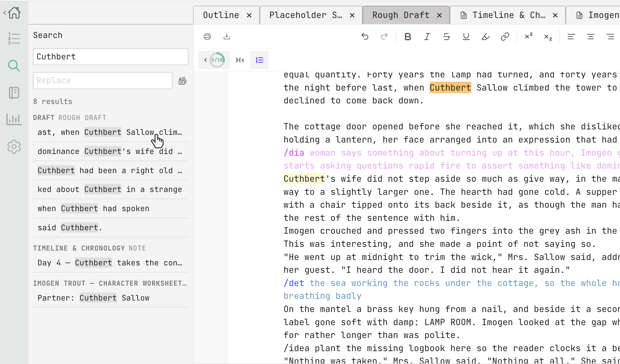
Task: Toggle bold formatting
Action: click(x=408, y=37)
